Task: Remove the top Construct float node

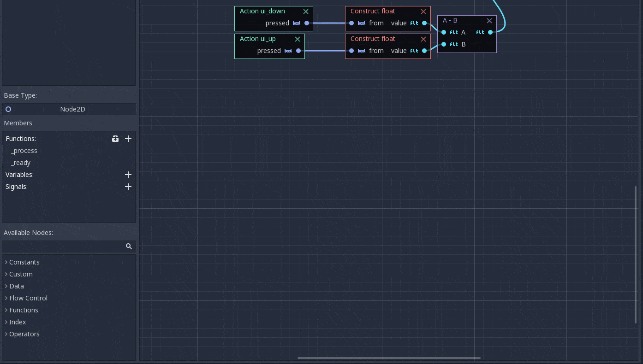Action: 423,12
